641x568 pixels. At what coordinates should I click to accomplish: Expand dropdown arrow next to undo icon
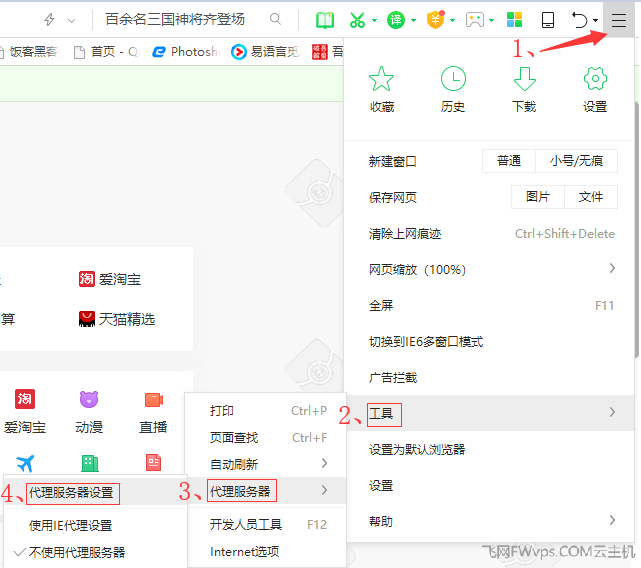click(595, 20)
